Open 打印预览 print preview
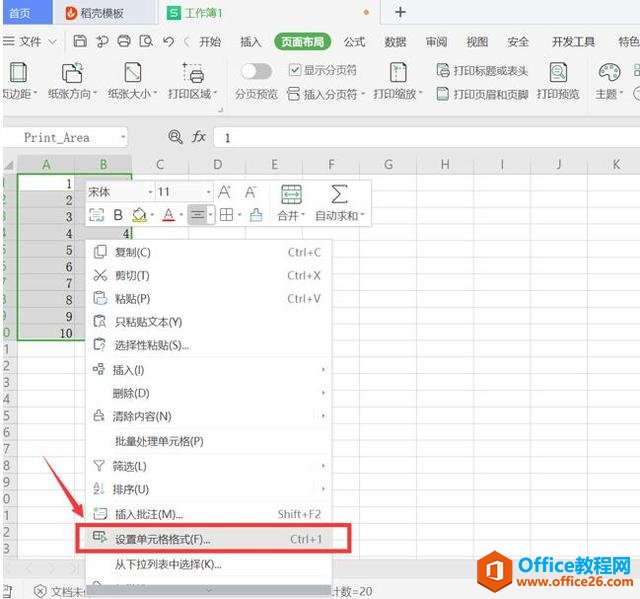This screenshot has height=599, width=640. click(558, 72)
